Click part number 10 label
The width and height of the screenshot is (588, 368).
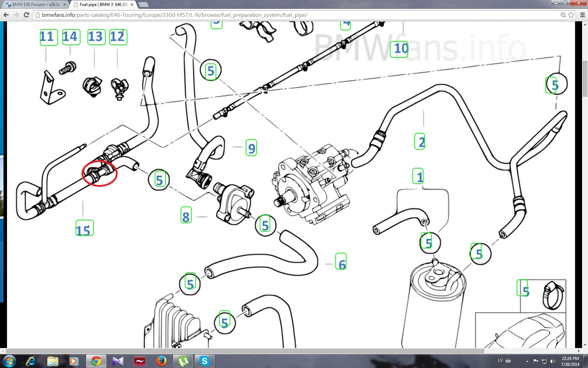400,49
